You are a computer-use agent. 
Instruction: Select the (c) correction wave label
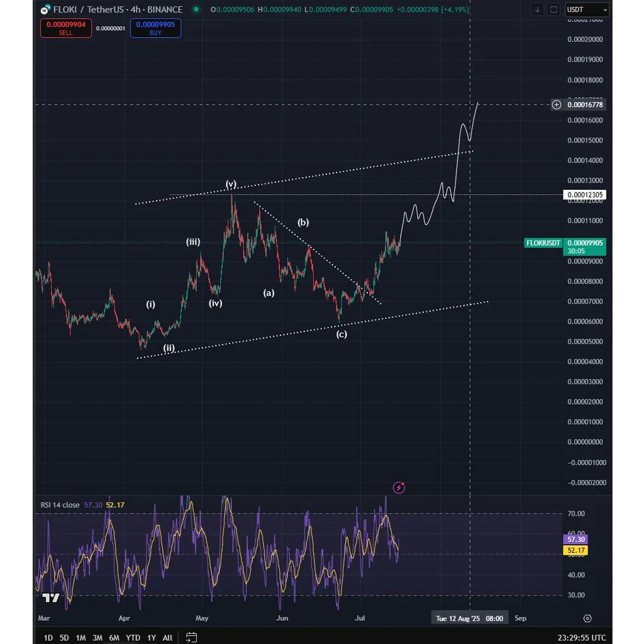[341, 335]
